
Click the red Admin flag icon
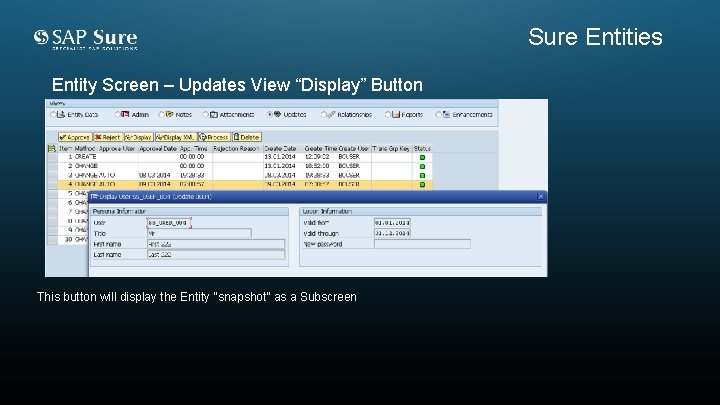[x=125, y=114]
